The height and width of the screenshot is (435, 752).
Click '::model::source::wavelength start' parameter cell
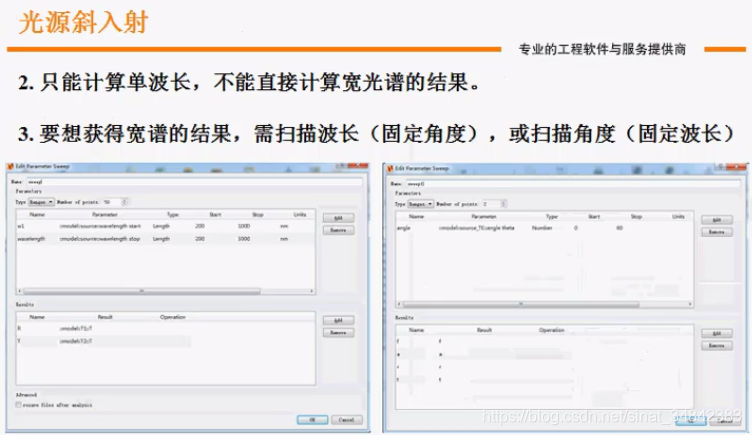(x=100, y=226)
